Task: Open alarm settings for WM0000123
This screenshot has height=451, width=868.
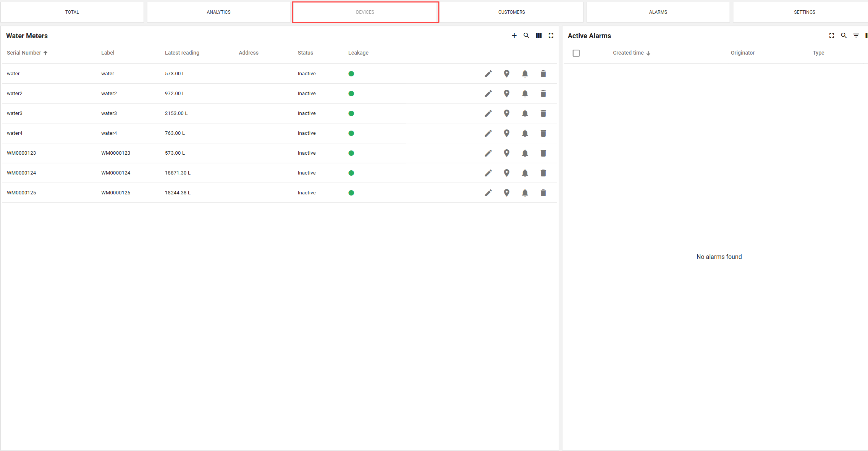Action: click(525, 153)
